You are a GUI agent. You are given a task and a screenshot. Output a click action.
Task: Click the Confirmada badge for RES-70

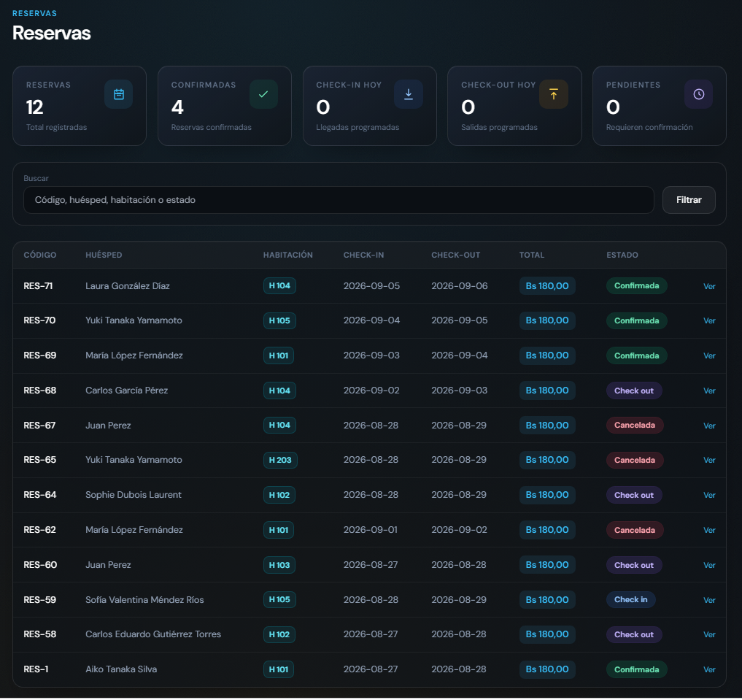(x=636, y=321)
